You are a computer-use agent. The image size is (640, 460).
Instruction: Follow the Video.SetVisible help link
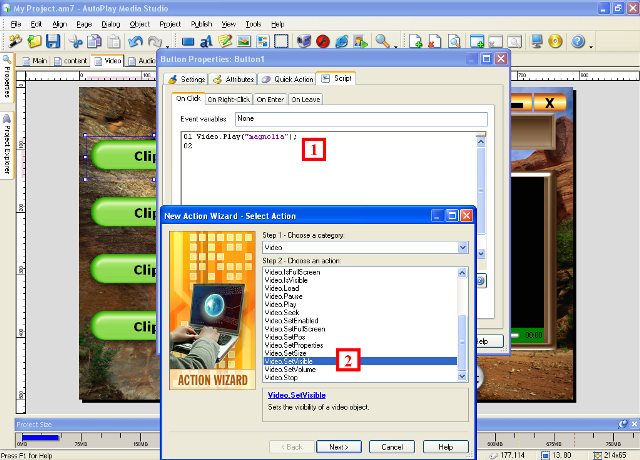click(290, 396)
